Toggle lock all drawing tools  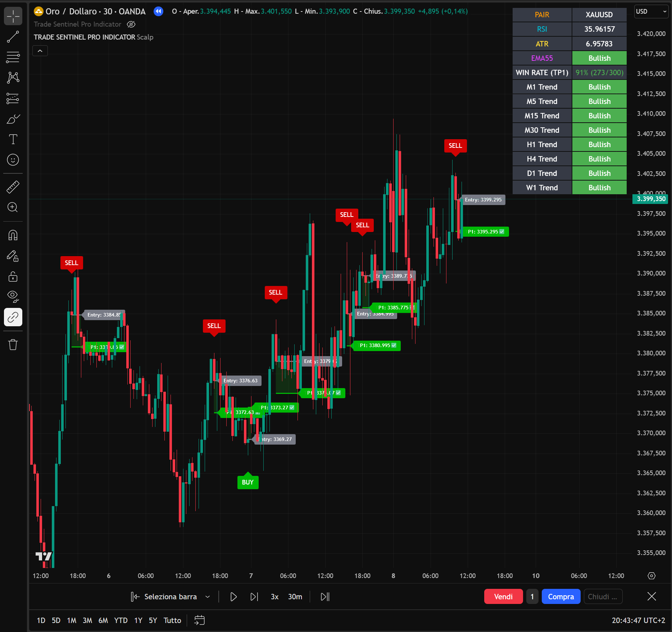click(13, 277)
